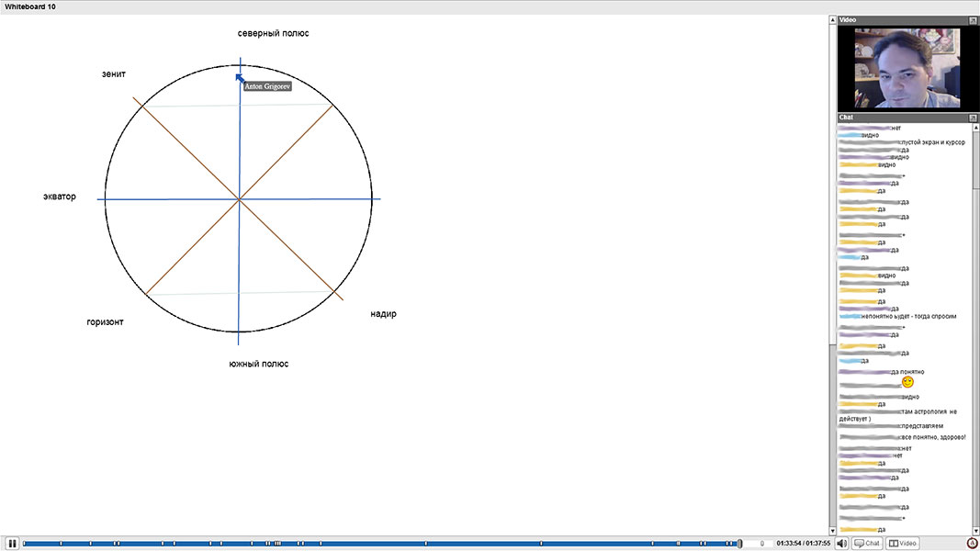Screen dimensions: 980x551
Task: Toggle the Video panel button
Action: 903,543
